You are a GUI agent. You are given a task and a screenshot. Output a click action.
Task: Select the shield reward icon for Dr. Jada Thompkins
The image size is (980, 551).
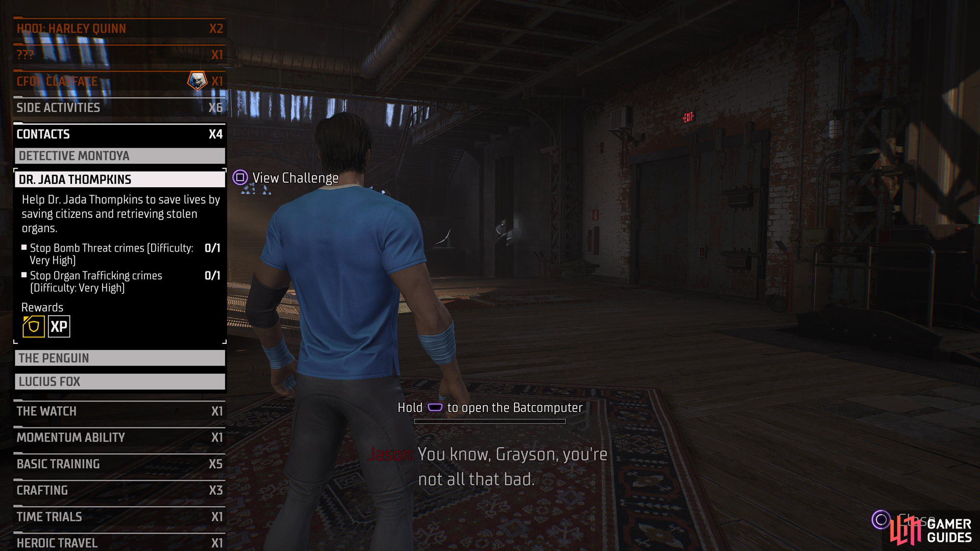click(32, 327)
